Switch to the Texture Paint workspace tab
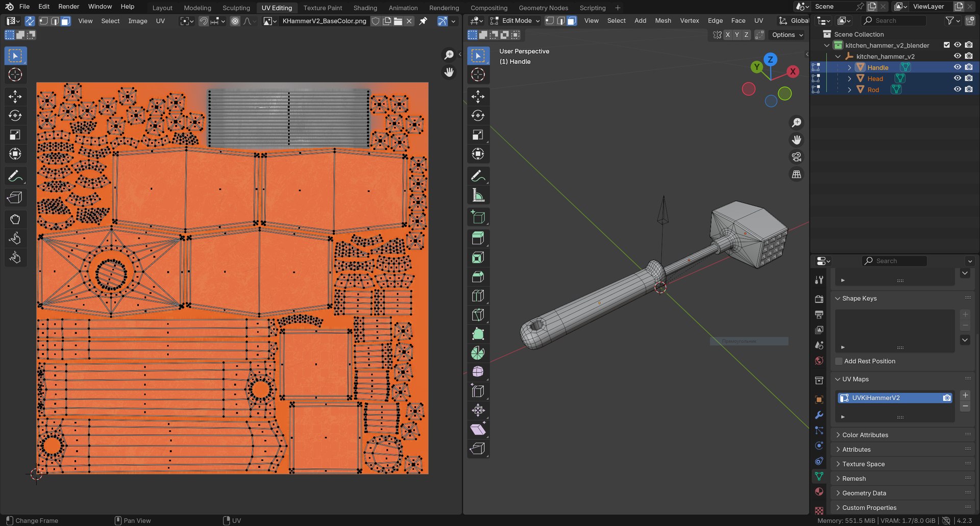The height and width of the screenshot is (526, 980). pyautogui.click(x=323, y=8)
